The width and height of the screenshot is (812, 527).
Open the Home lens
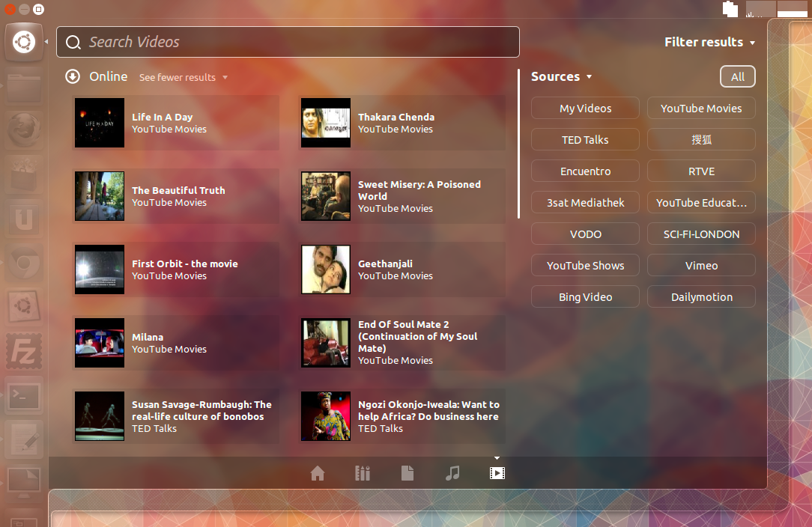click(x=318, y=473)
